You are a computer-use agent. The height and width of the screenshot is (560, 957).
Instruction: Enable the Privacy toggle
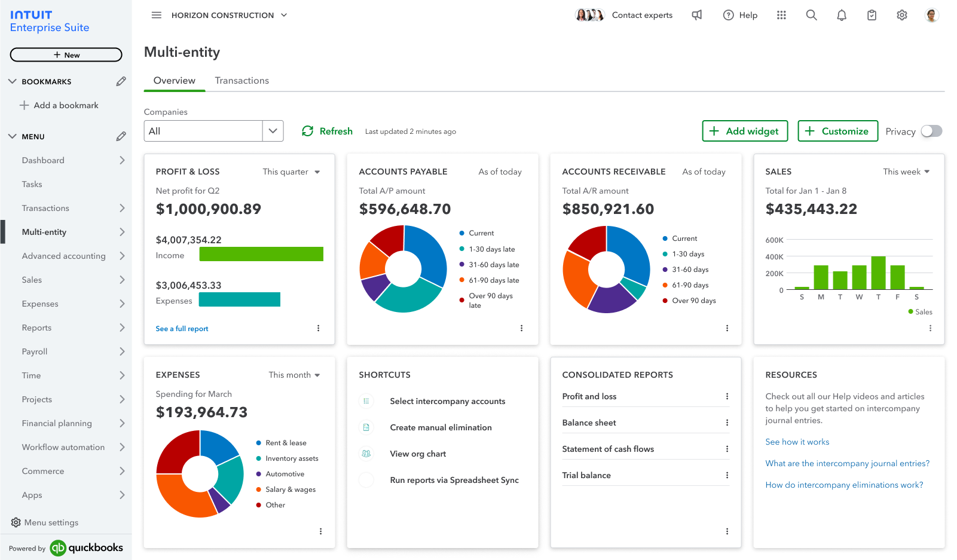pyautogui.click(x=931, y=131)
